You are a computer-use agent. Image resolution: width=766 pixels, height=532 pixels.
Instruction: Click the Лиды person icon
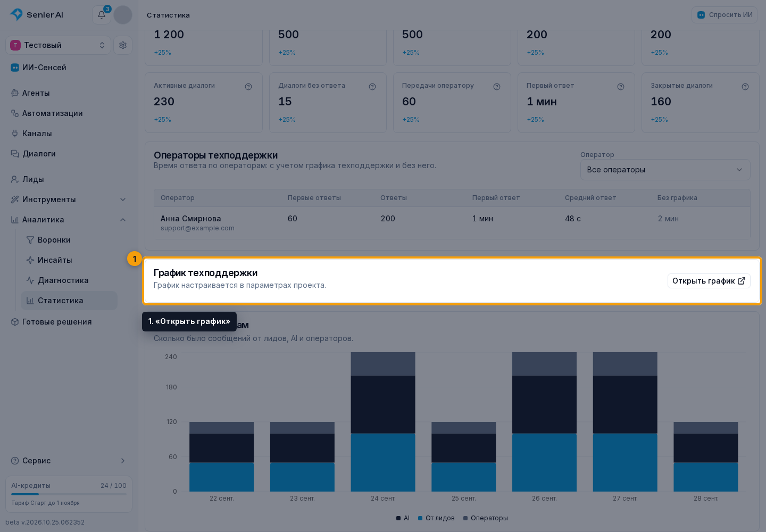coord(15,179)
